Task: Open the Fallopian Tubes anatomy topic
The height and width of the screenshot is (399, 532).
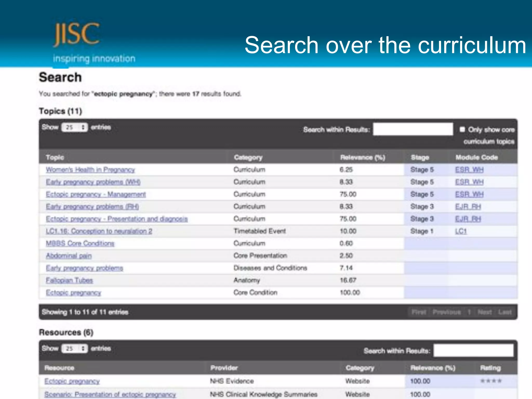Action: coord(69,280)
